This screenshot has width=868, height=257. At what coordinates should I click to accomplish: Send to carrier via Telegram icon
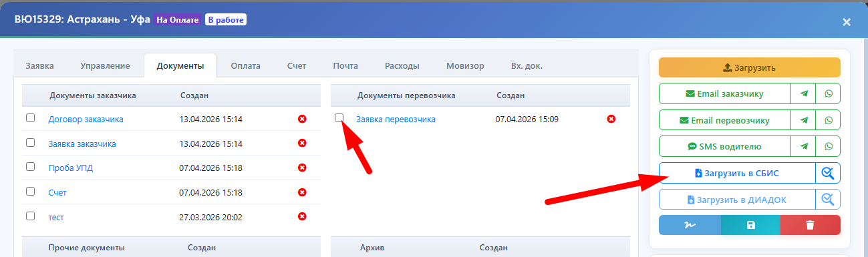click(x=804, y=120)
